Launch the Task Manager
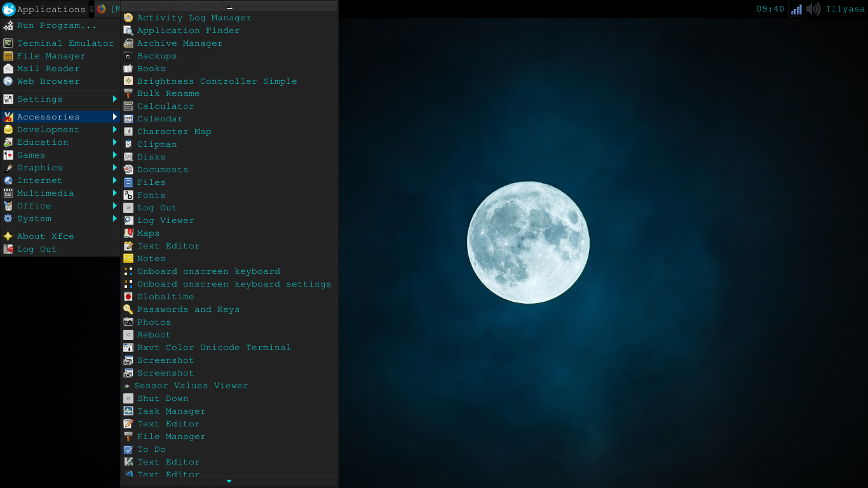Viewport: 868px width, 488px height. pos(171,411)
